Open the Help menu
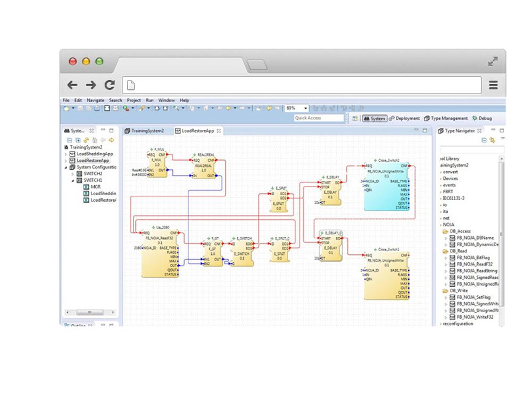532x399 pixels. (x=184, y=101)
